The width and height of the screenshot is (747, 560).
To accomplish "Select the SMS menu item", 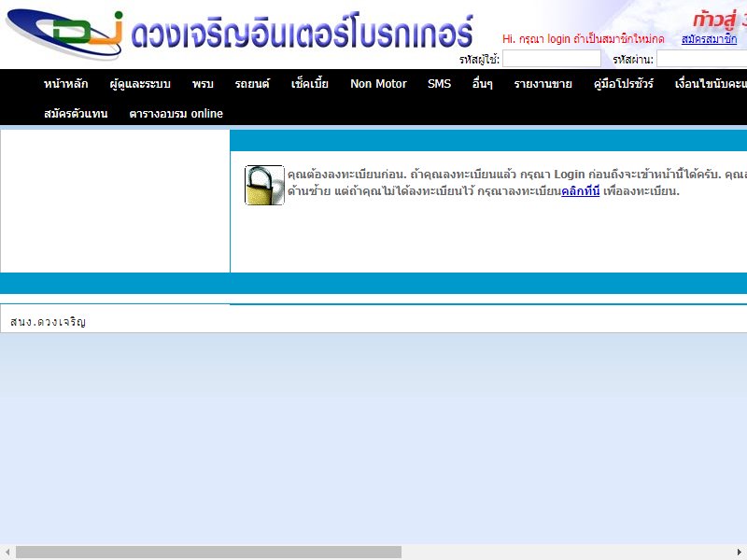I will pyautogui.click(x=439, y=84).
